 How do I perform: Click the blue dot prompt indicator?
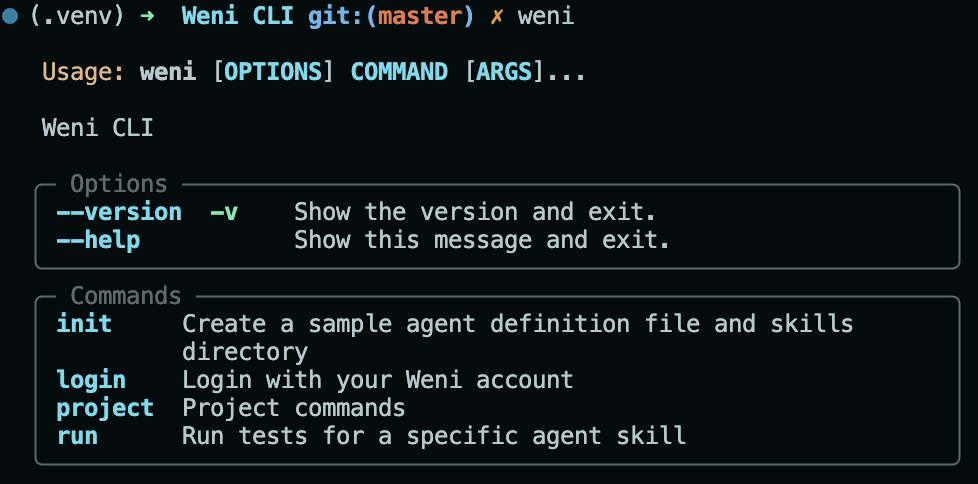pos(11,17)
